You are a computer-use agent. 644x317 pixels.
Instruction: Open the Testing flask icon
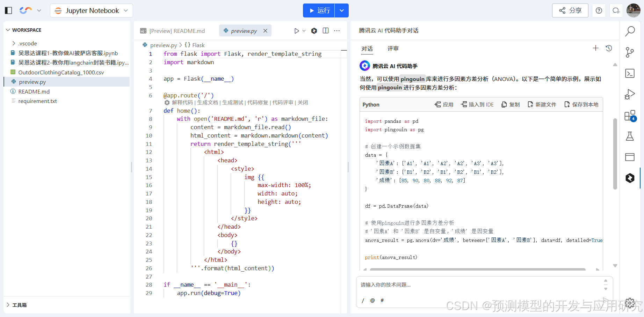tap(630, 136)
